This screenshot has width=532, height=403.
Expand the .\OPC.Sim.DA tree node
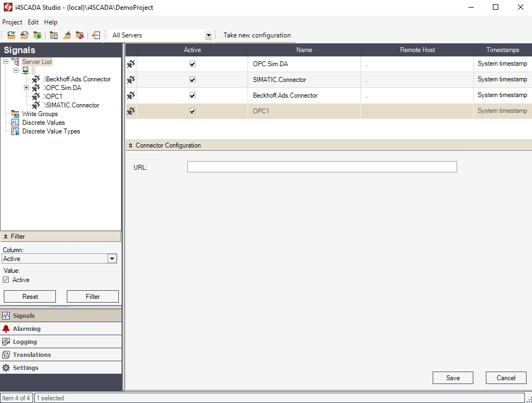click(26, 88)
